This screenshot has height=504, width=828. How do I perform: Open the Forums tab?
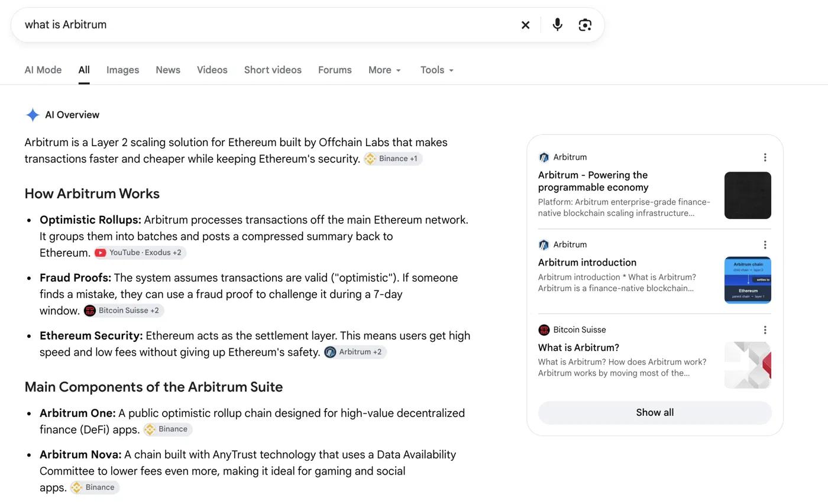(x=335, y=70)
